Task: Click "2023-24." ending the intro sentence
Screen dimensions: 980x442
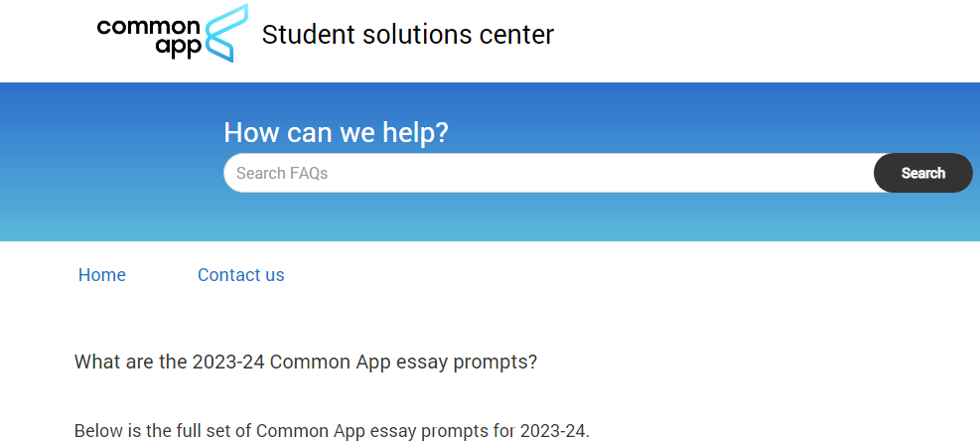Action: 559,431
